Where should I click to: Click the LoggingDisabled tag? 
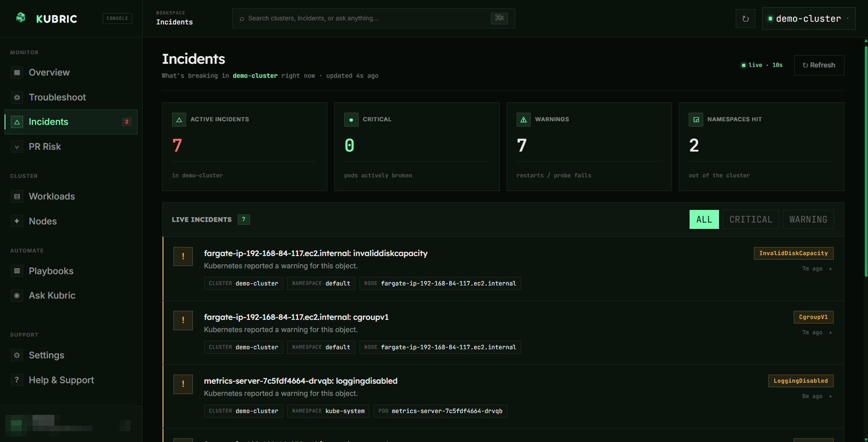tap(801, 381)
